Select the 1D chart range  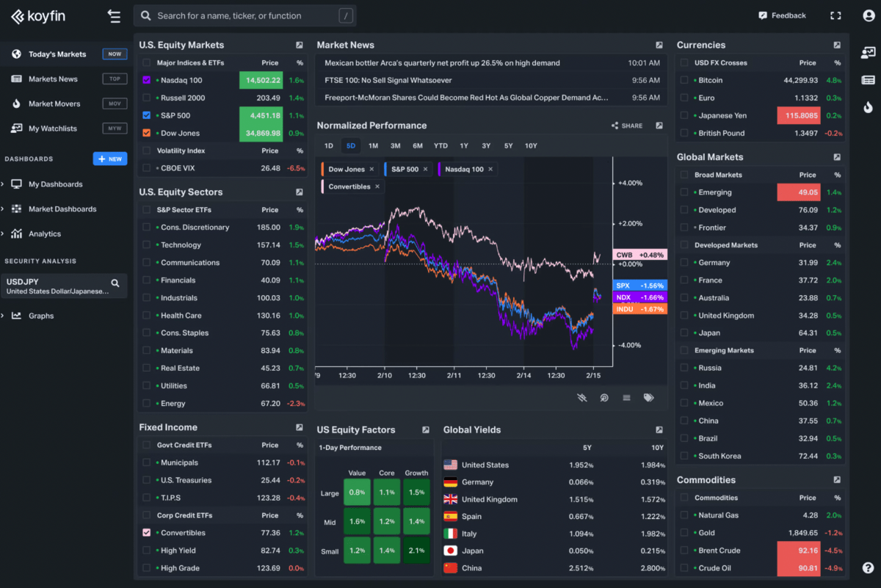click(x=329, y=145)
